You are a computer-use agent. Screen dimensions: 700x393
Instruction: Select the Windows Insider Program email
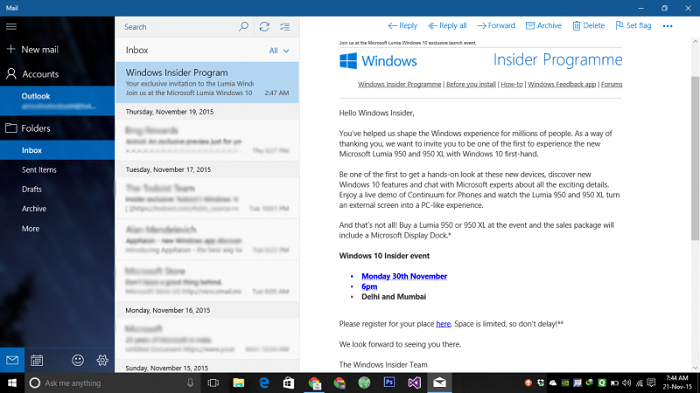click(x=207, y=82)
